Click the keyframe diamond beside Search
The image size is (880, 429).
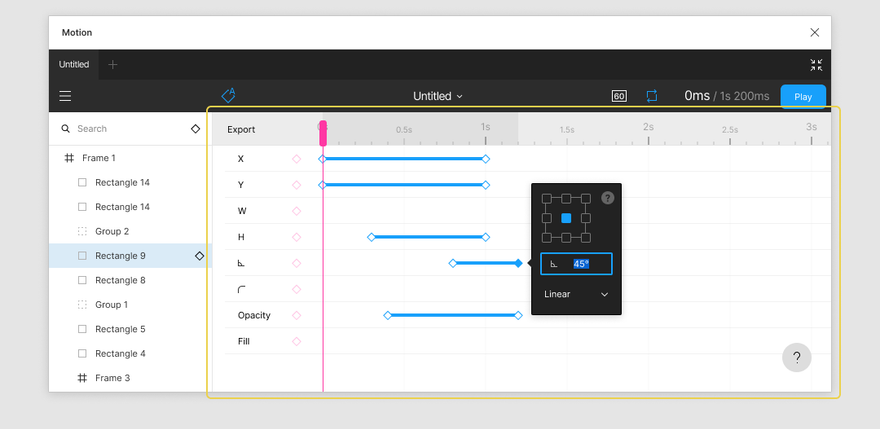(196, 129)
